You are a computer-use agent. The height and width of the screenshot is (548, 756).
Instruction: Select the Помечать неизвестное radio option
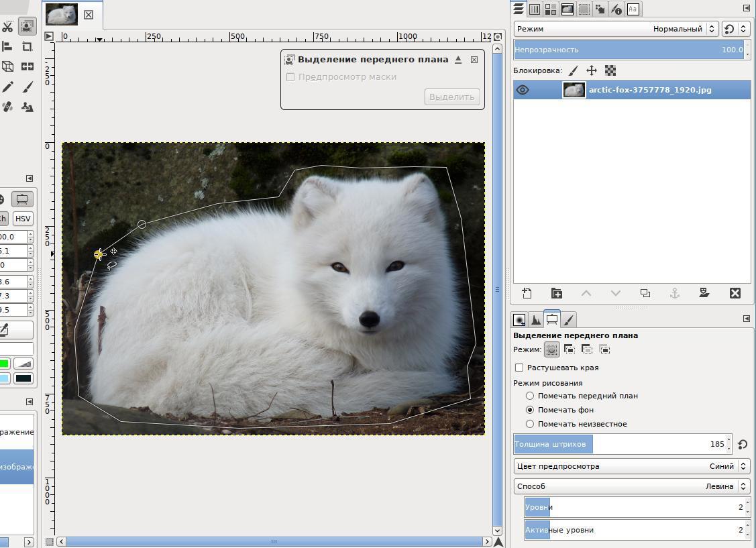click(x=530, y=424)
